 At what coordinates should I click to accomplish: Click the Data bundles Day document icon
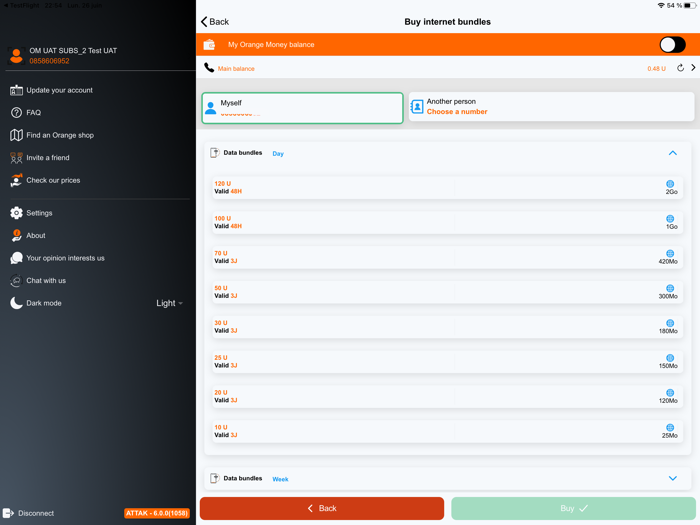coord(215,153)
